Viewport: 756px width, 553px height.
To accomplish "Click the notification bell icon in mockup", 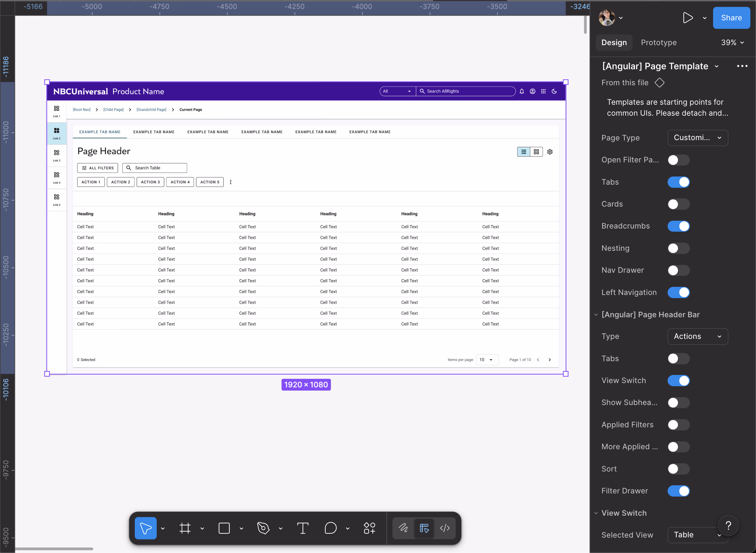I will pos(522,91).
